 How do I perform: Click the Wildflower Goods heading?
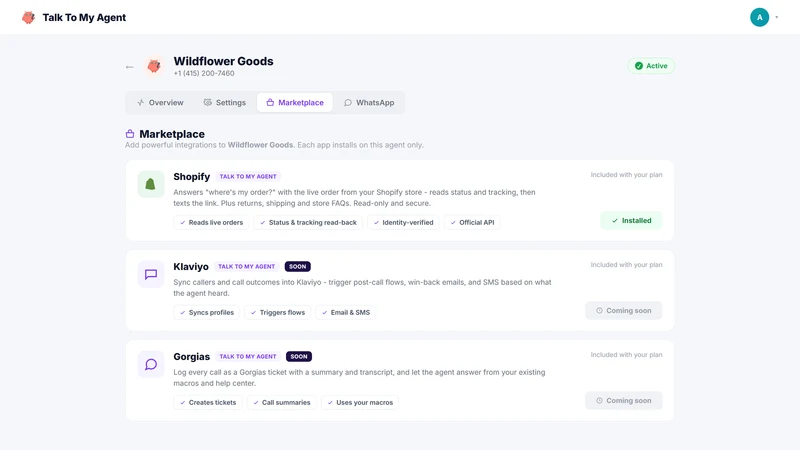click(x=223, y=61)
